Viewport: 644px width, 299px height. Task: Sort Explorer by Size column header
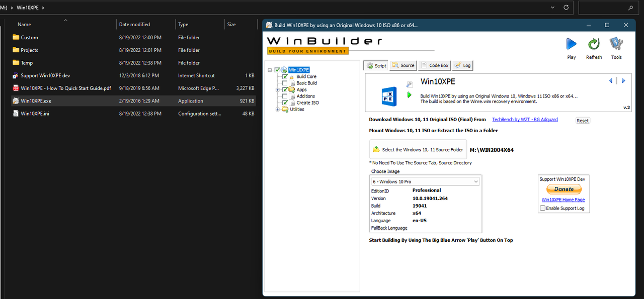(241, 24)
